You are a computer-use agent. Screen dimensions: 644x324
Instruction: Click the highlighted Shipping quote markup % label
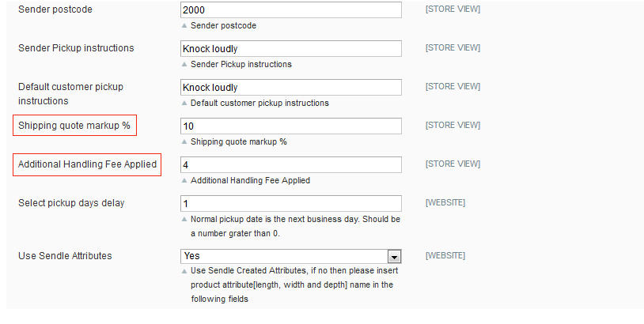(74, 125)
